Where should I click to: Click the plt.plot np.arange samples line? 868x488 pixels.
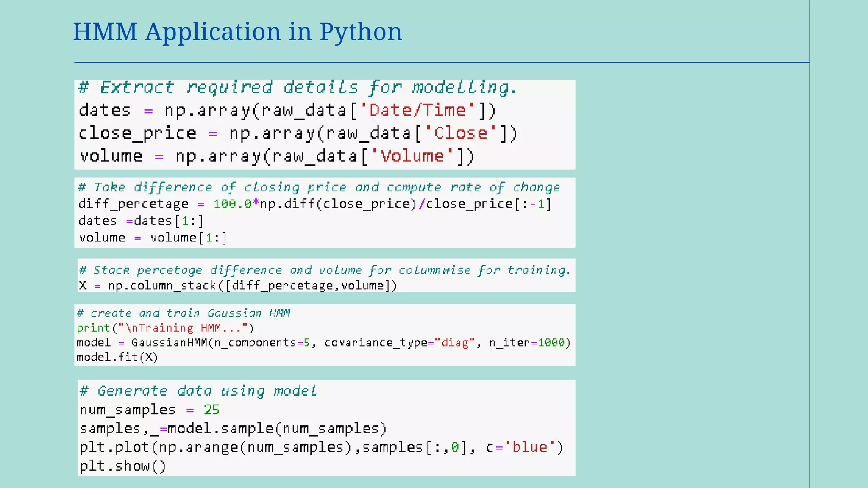click(322, 448)
